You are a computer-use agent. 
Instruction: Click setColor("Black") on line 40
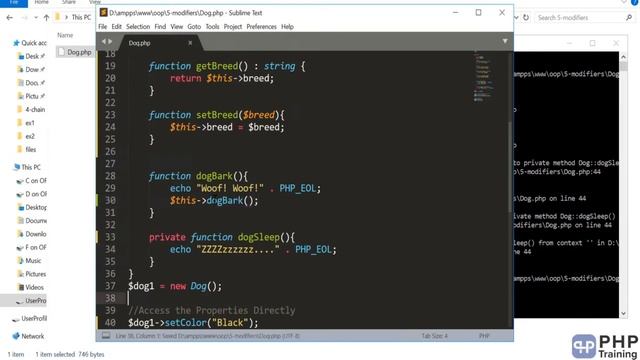(x=211, y=322)
